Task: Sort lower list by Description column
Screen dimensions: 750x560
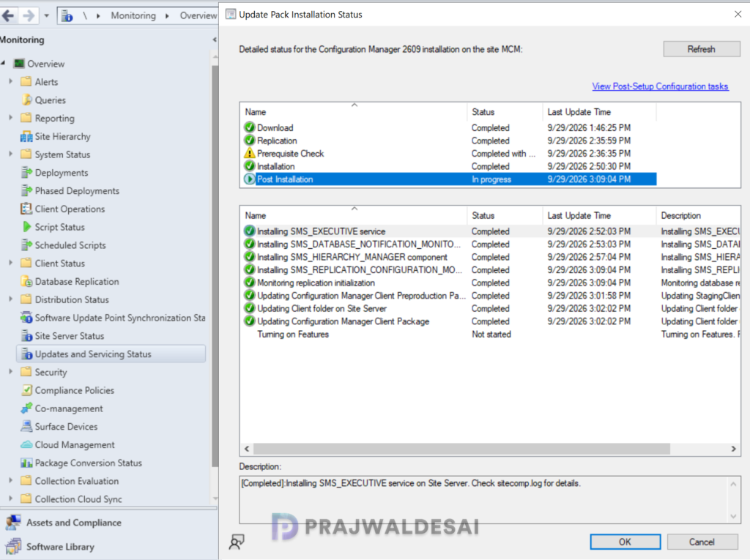Action: point(698,215)
